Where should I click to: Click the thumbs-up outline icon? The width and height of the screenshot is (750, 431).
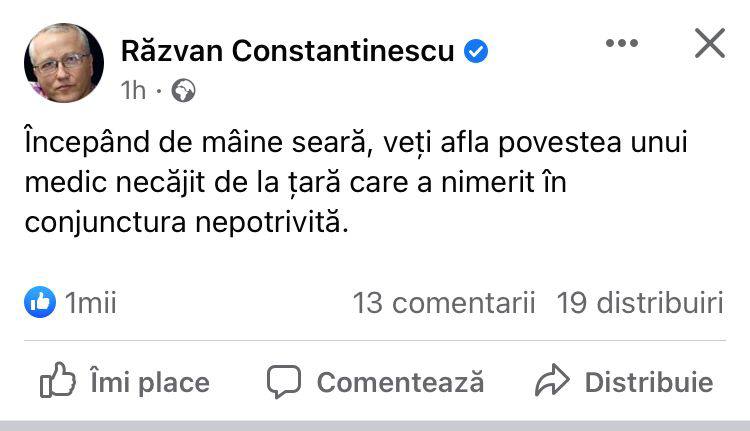point(58,381)
